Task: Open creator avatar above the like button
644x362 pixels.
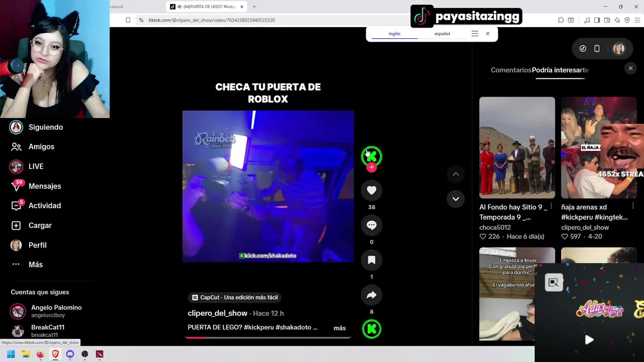Action: (371, 156)
